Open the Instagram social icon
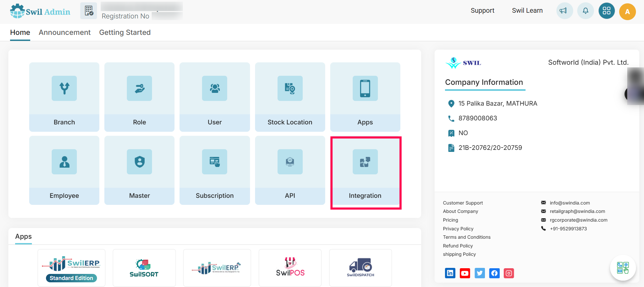 click(509, 273)
